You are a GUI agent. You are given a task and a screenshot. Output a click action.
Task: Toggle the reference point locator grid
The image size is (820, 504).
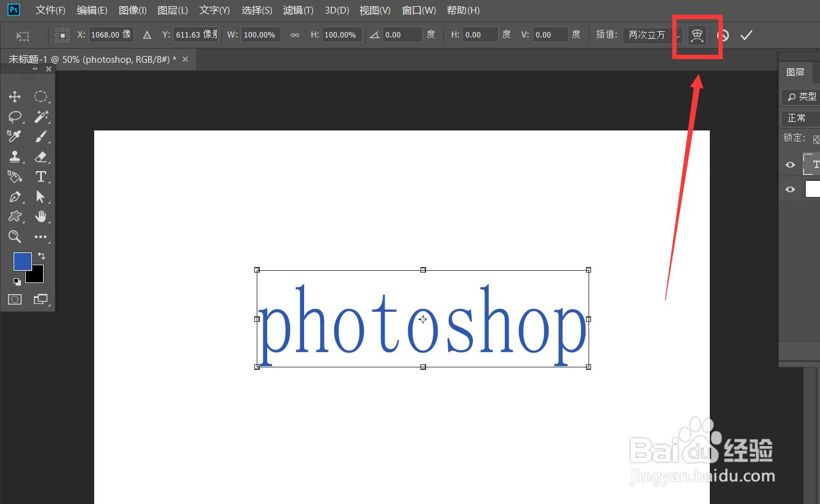point(62,35)
